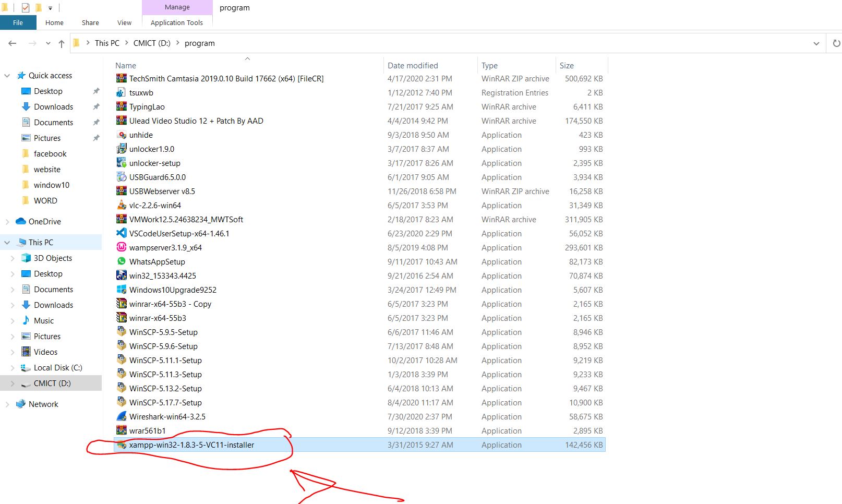Click the USBGuard6.5.0.0 application icon
842x504 pixels.
[x=122, y=177]
